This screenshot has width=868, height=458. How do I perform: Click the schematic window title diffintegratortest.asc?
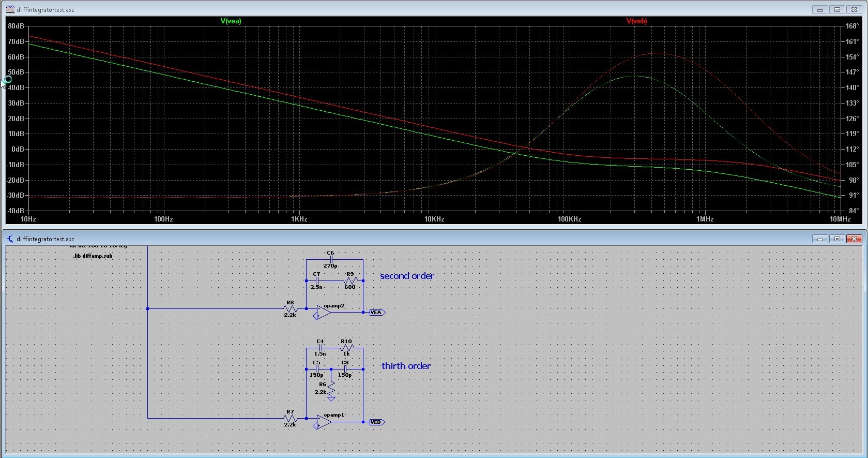45,239
